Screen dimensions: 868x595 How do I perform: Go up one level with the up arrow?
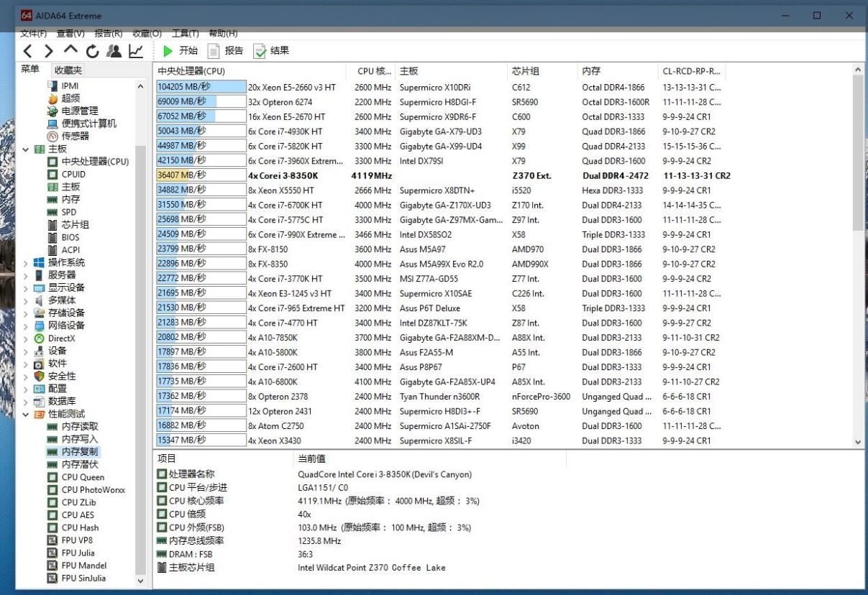pyautogui.click(x=70, y=50)
